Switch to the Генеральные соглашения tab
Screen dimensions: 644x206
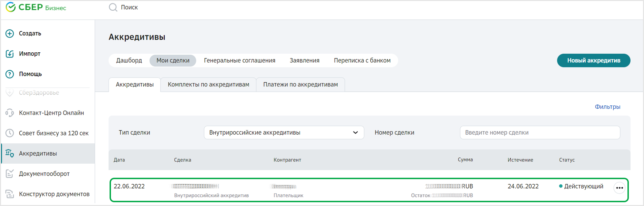(x=239, y=60)
